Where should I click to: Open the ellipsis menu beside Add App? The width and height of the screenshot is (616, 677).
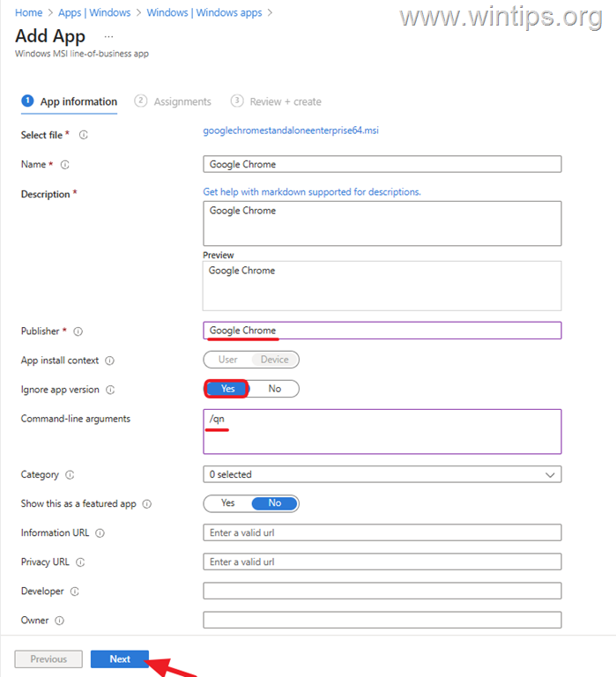point(108,37)
